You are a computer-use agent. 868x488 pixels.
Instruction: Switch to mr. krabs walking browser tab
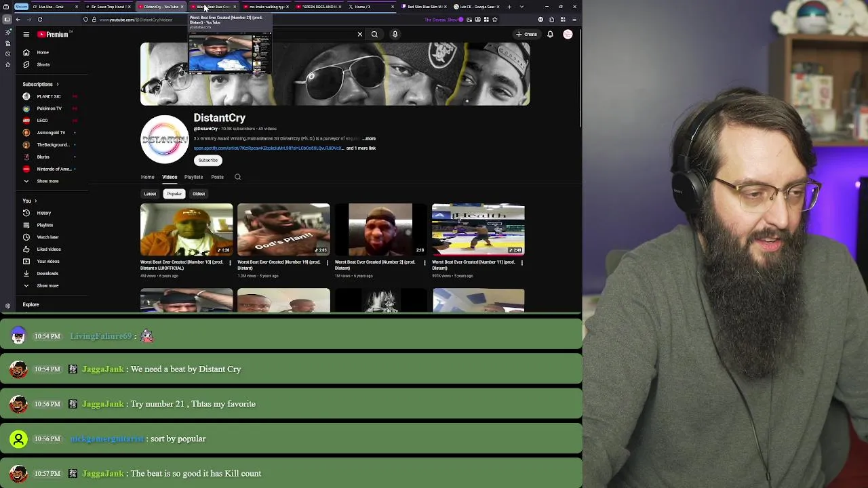(x=265, y=7)
